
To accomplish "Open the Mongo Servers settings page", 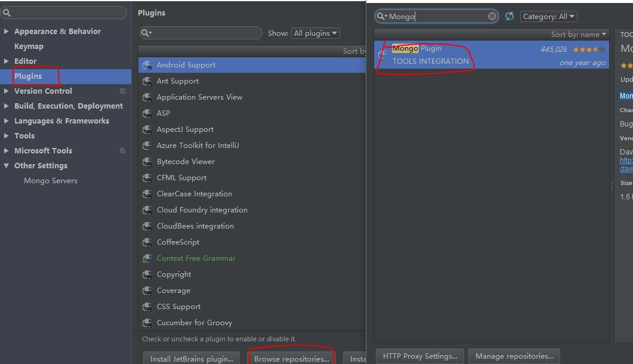I will [51, 181].
